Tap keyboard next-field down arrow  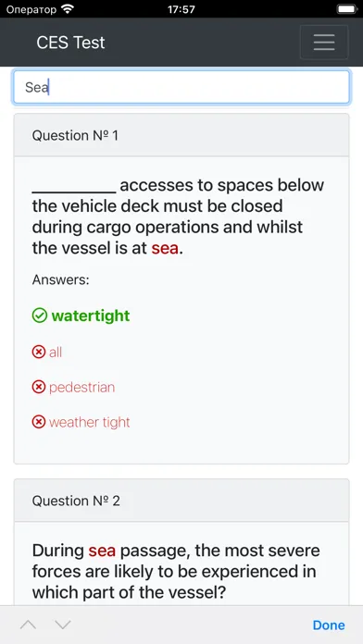pos(63,625)
